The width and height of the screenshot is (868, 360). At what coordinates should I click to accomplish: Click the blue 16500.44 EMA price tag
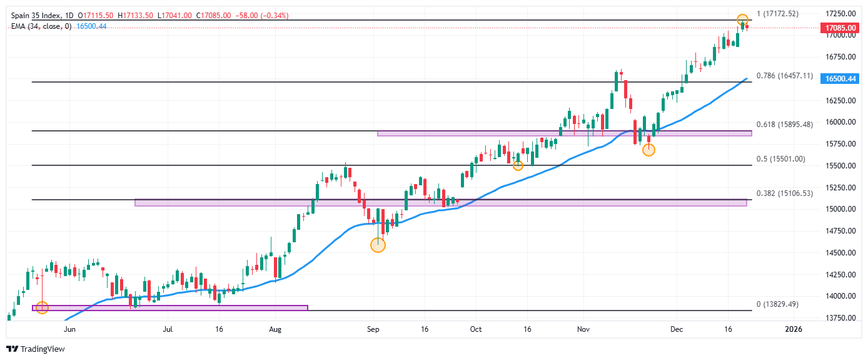point(840,79)
